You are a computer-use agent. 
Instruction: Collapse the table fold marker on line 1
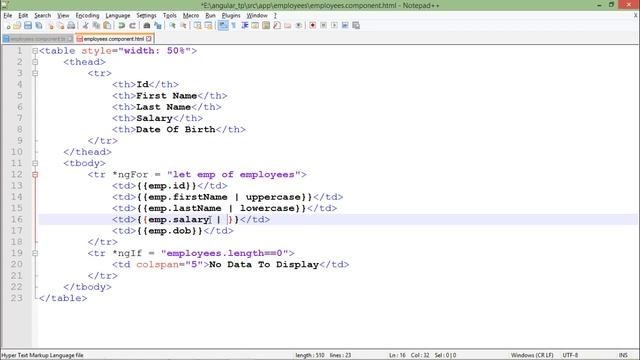35,51
